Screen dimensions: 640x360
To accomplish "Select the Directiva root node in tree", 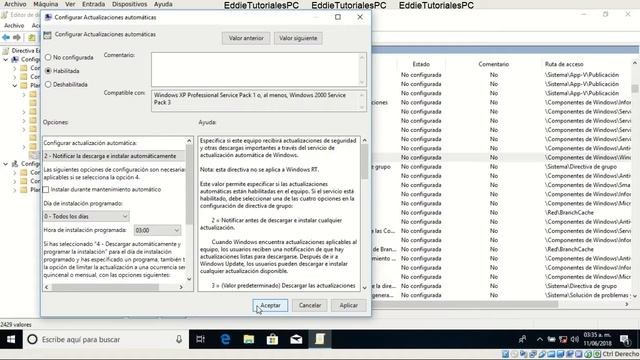I will (x=25, y=51).
